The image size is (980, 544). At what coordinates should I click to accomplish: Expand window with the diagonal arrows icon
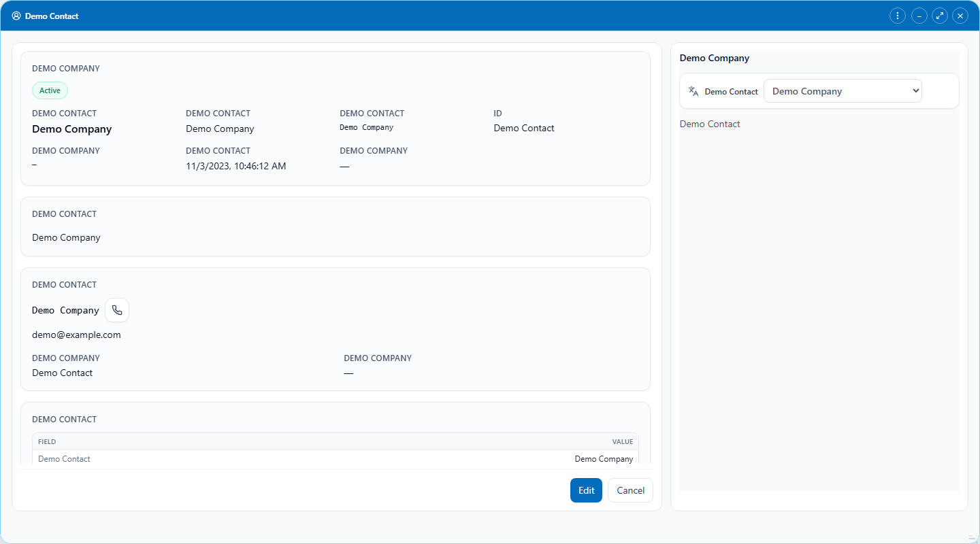[x=940, y=16]
